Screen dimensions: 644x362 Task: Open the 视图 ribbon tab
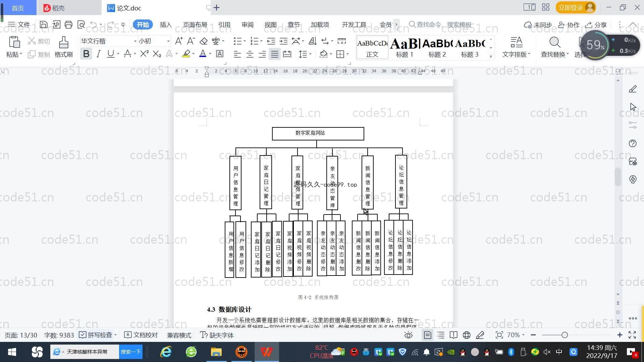[270, 25]
